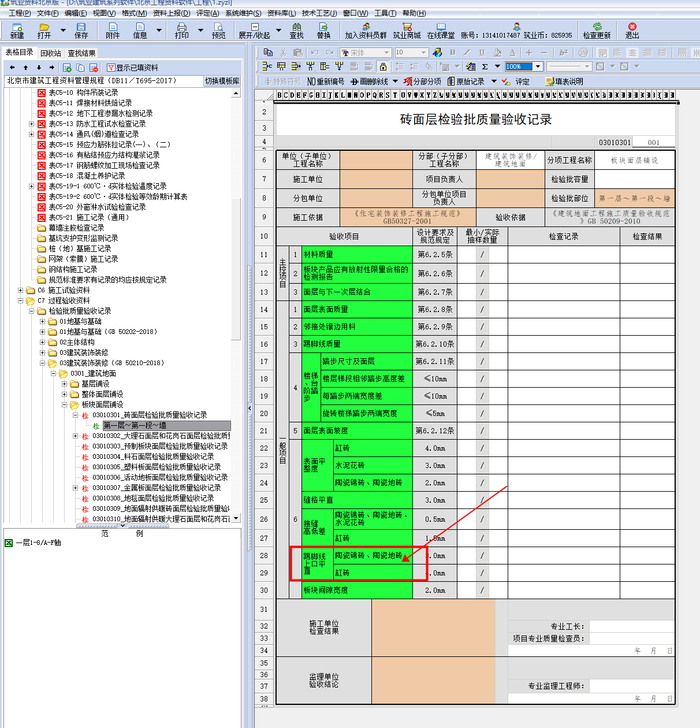
Task: Click the NO重新编号 renumber button
Action: (x=326, y=81)
